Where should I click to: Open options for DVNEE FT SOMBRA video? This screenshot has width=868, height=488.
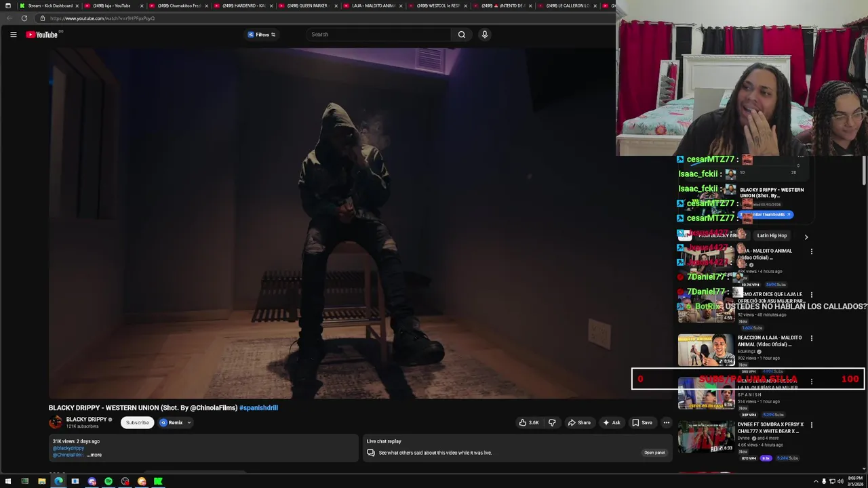click(x=811, y=425)
